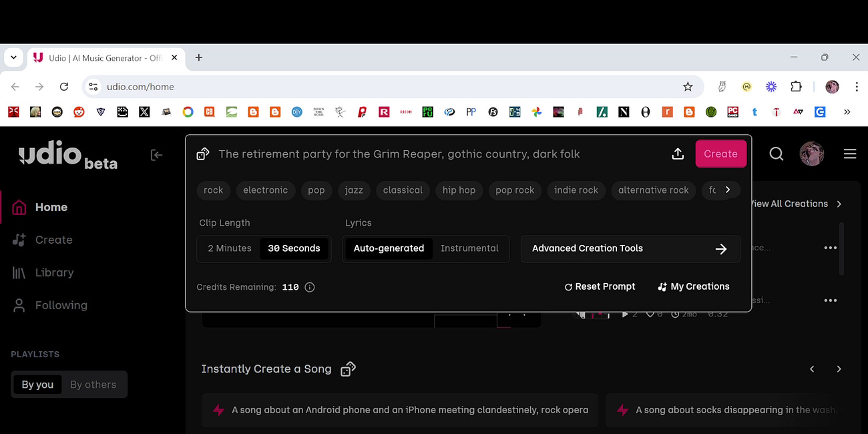The height and width of the screenshot is (434, 868).
Task: Go back with the browser back arrow
Action: 15,87
